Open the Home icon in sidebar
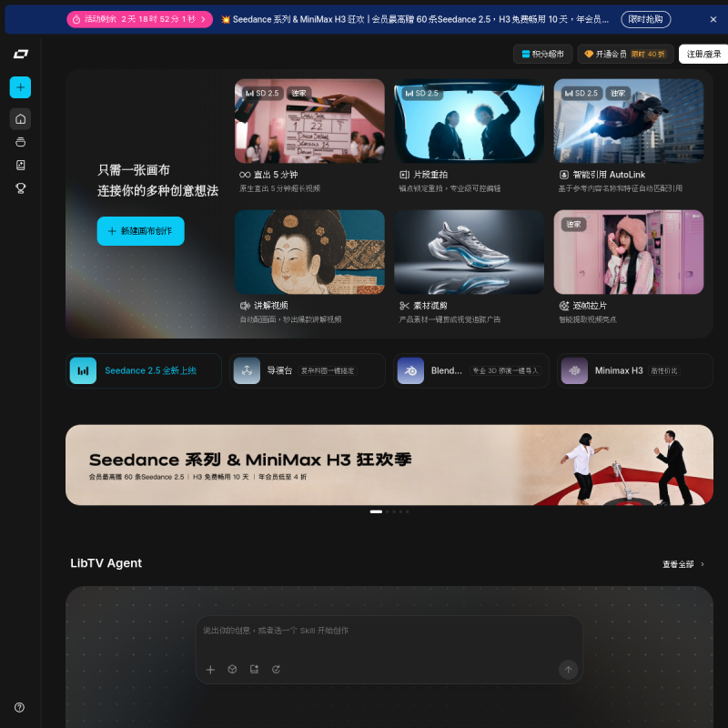This screenshot has height=728, width=728. 20,119
